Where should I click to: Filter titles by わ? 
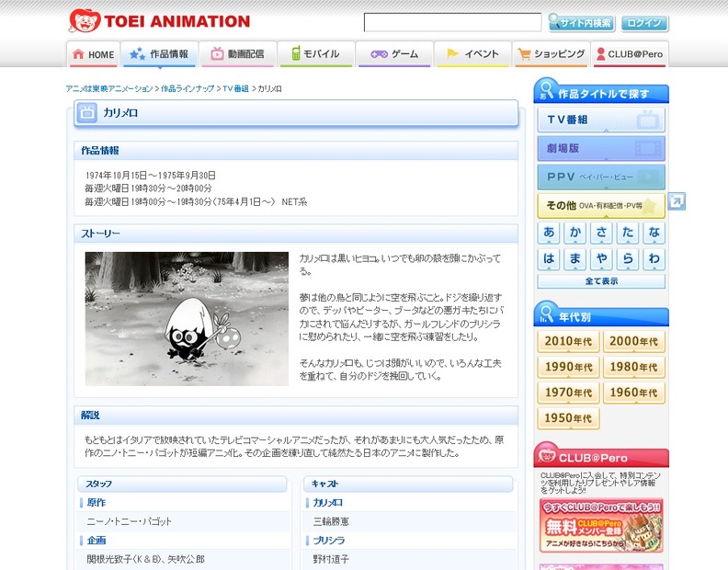pyautogui.click(x=654, y=258)
